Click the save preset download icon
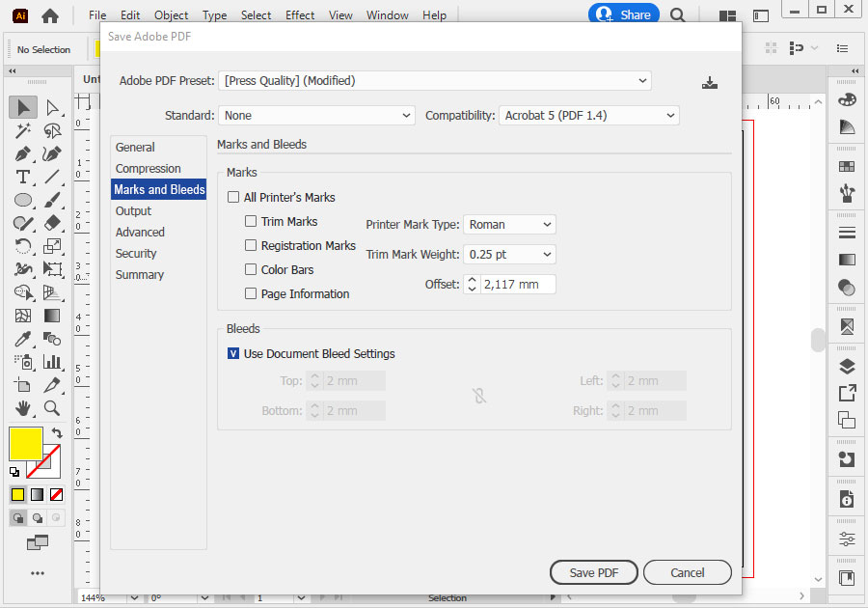The width and height of the screenshot is (868, 608). pos(709,83)
